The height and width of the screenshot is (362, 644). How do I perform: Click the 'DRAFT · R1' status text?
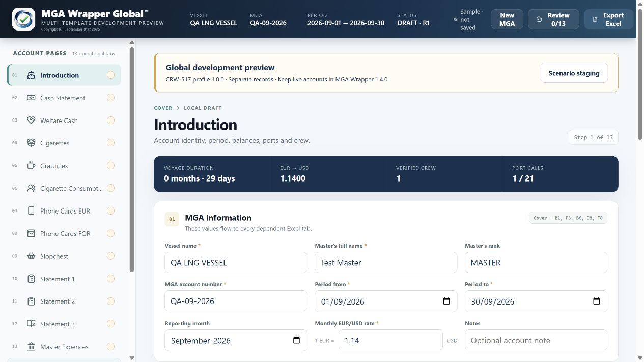pos(413,23)
